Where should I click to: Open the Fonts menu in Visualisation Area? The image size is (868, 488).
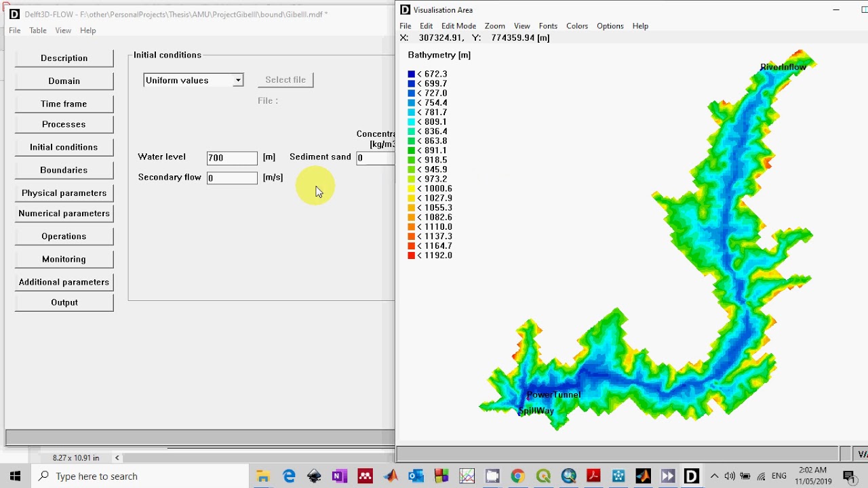click(x=548, y=26)
